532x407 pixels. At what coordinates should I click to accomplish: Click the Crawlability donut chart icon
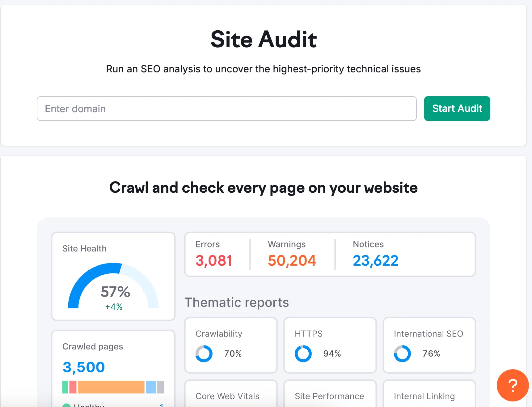pos(204,353)
